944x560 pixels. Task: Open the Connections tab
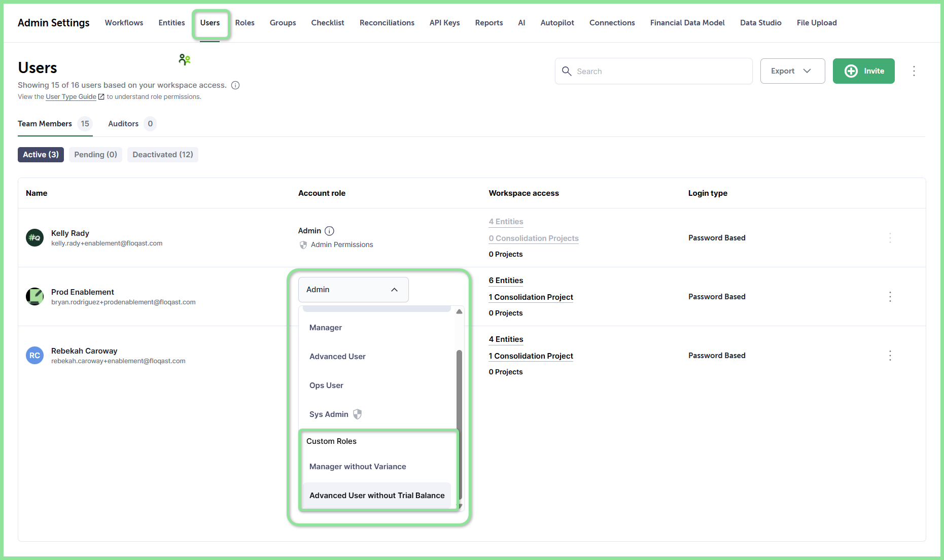612,23
